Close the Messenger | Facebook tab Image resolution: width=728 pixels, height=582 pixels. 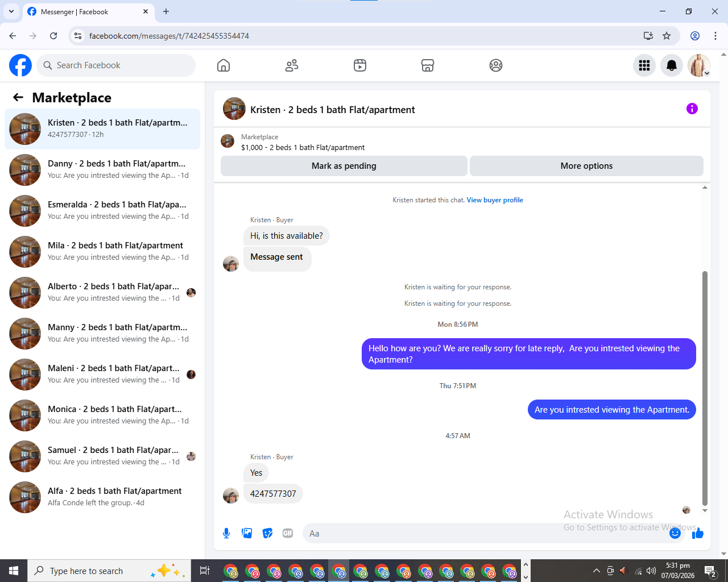(x=146, y=11)
